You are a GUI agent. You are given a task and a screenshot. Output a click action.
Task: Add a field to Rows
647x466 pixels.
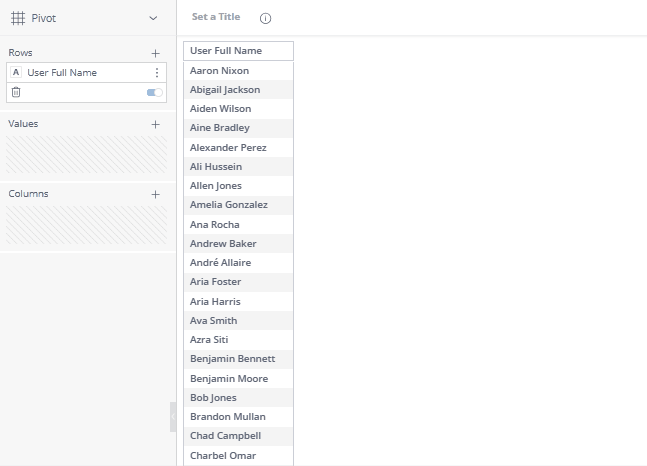tap(155, 53)
